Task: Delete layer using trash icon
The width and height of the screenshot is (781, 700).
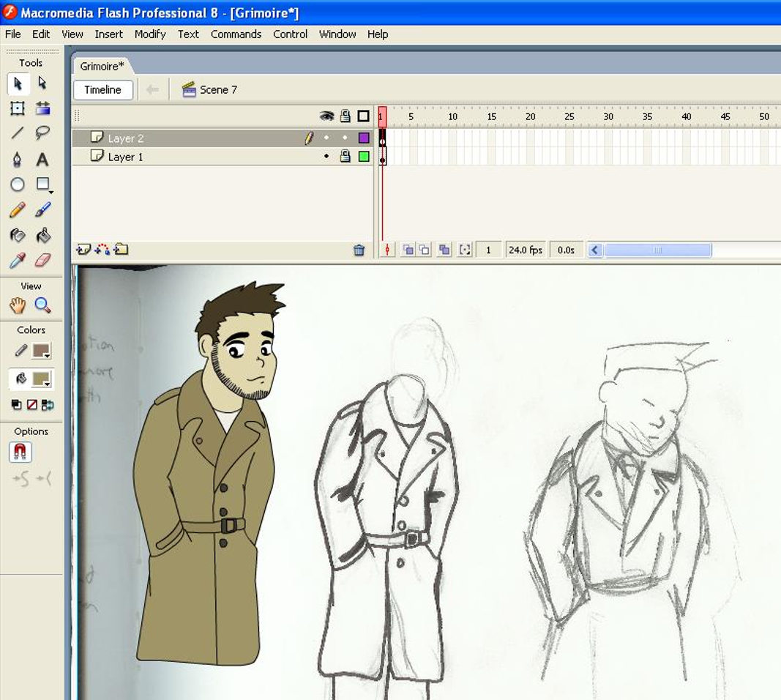Action: (x=359, y=250)
